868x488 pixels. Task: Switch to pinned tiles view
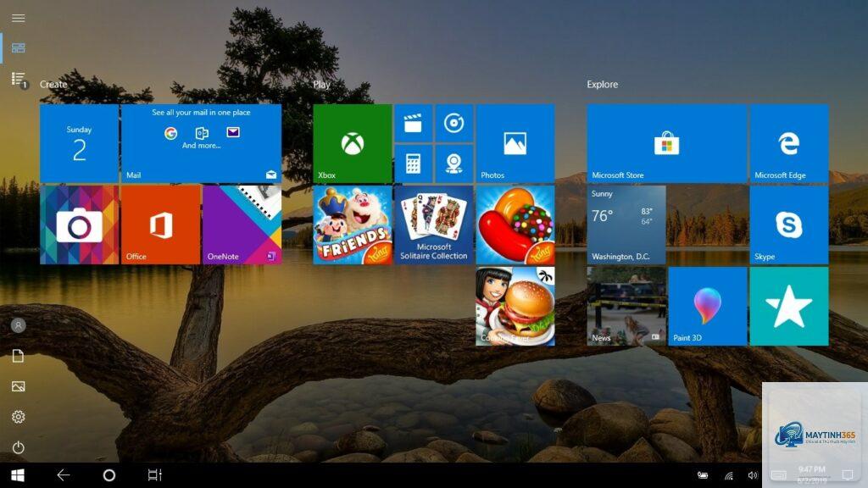tap(19, 48)
